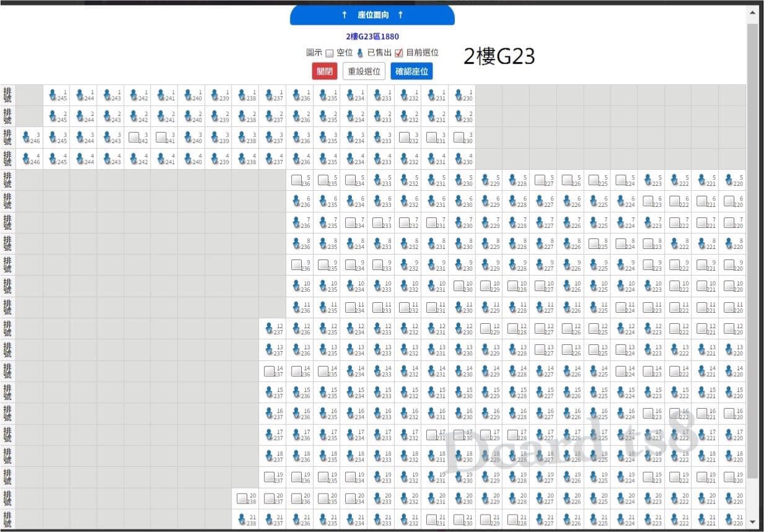Image resolution: width=764 pixels, height=532 pixels.
Task: Toggle the 目前選位 legend checkbox
Action: pos(399,53)
